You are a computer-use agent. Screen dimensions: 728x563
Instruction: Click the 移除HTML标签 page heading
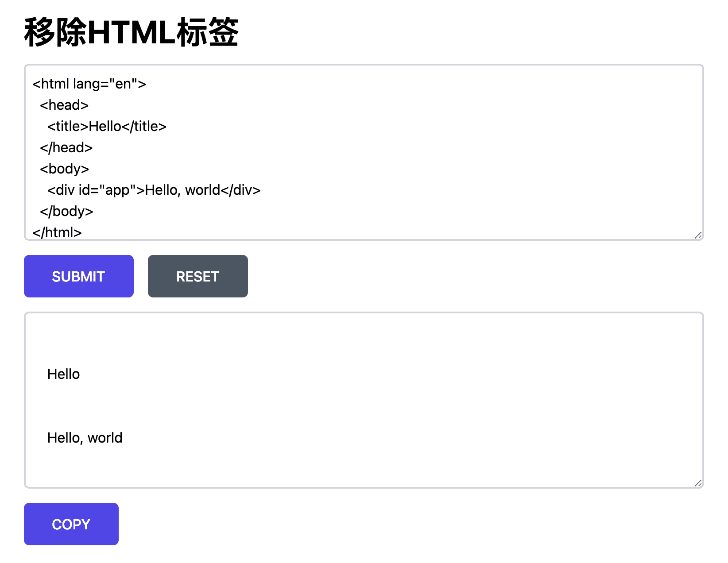point(131,32)
